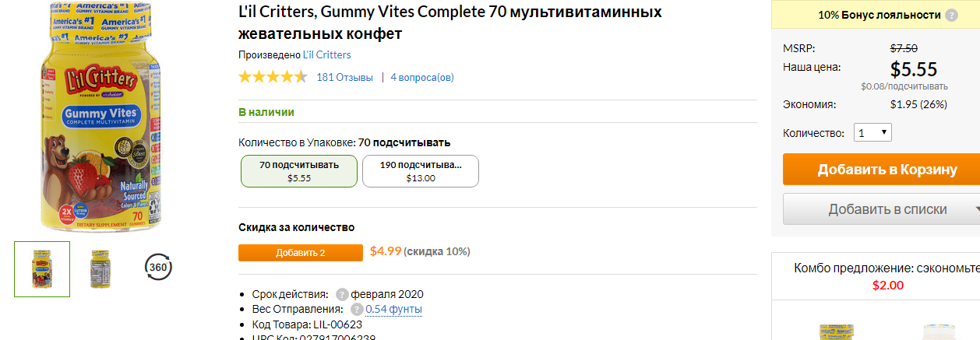Click the L'il Critters brand link
The width and height of the screenshot is (980, 340).
[326, 54]
